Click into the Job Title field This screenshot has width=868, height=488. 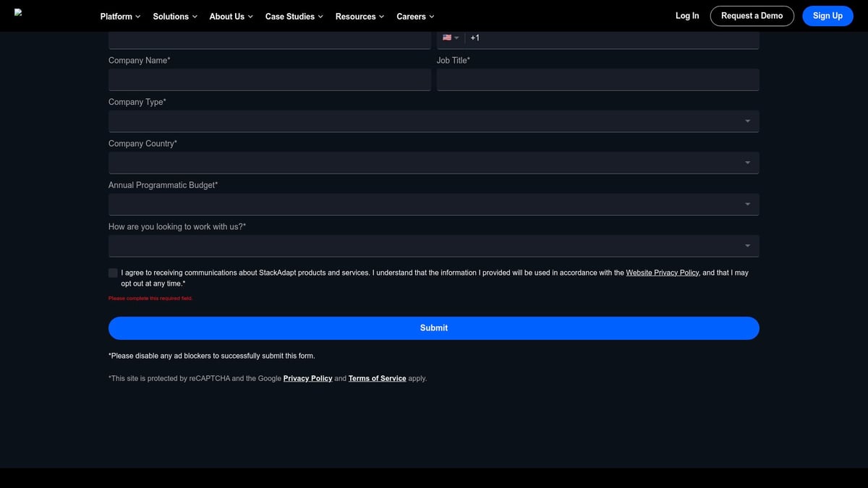(597, 80)
